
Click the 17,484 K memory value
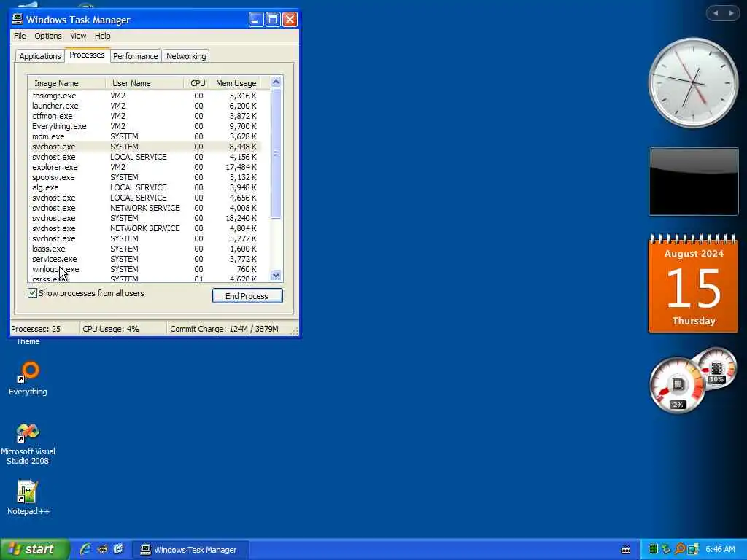(241, 167)
